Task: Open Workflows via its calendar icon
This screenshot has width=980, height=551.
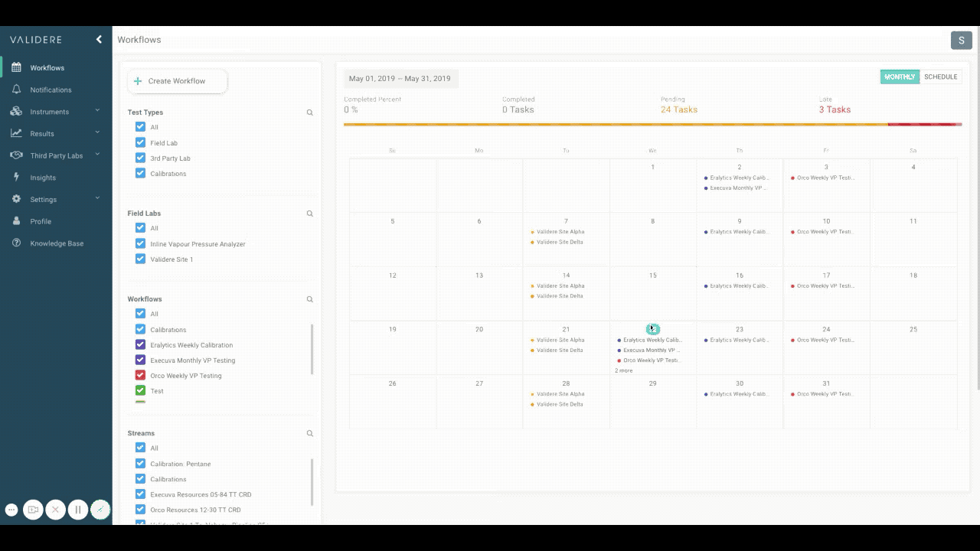Action: pos(15,67)
